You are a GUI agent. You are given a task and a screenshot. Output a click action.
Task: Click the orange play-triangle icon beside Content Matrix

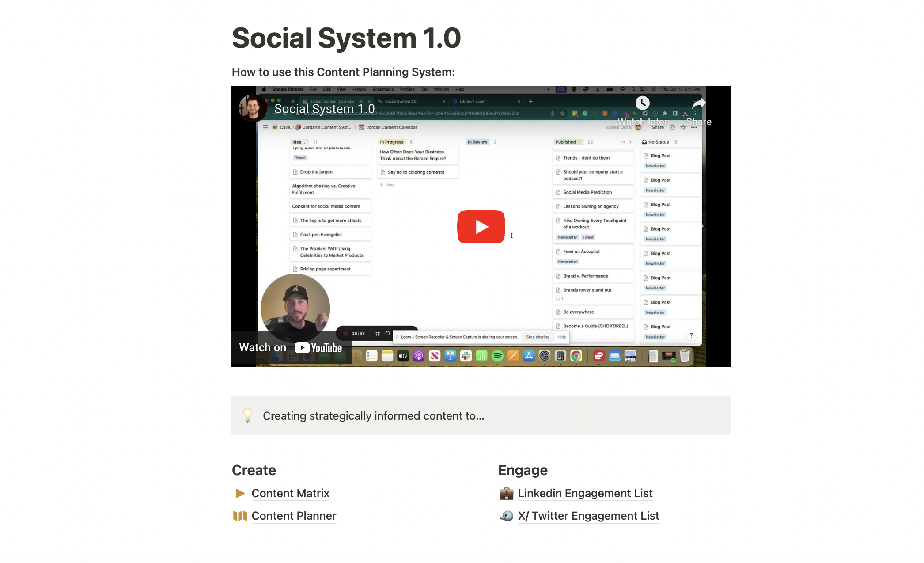click(240, 493)
